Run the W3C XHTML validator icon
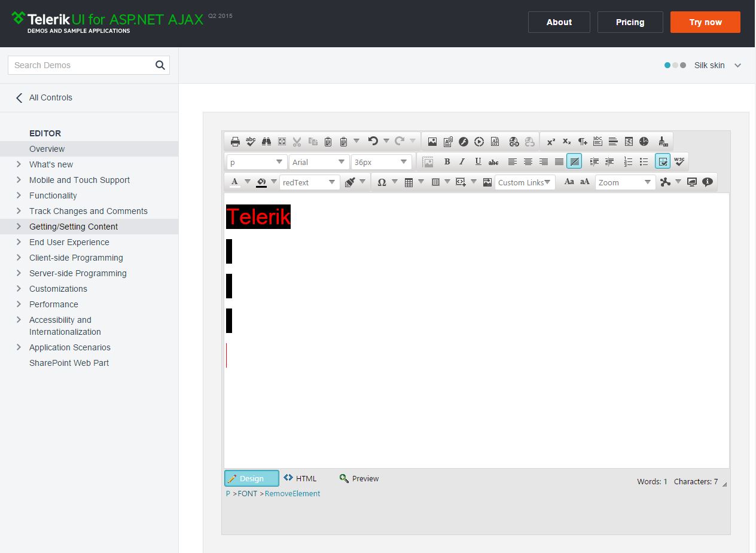The image size is (756, 553). click(x=679, y=161)
